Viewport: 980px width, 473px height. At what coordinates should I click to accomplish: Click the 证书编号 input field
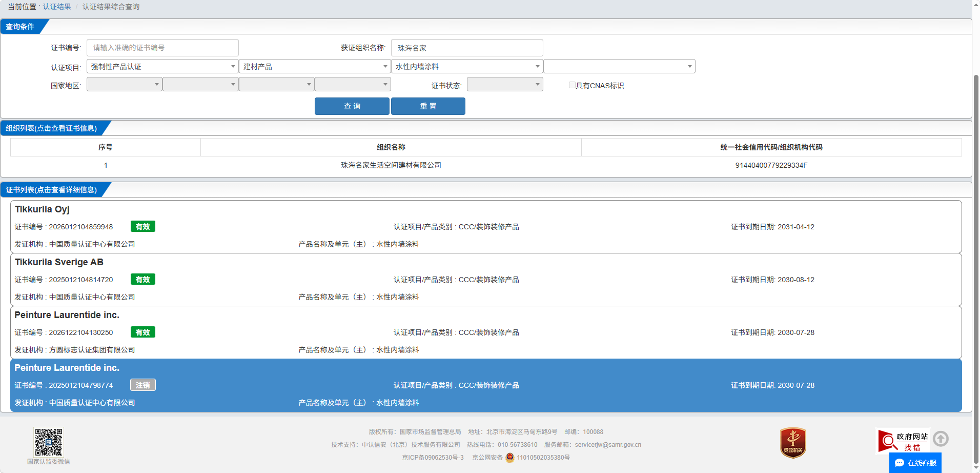[162, 48]
